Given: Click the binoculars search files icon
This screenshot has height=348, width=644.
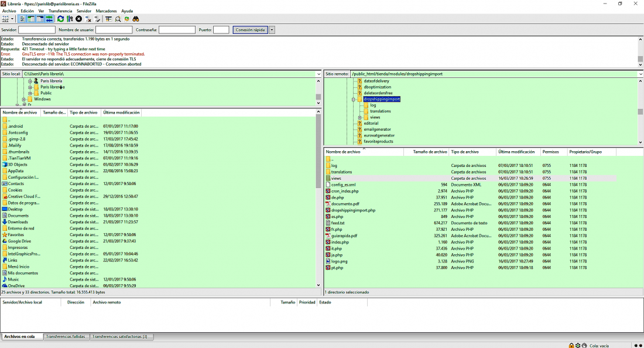Looking at the screenshot, I should point(136,19).
